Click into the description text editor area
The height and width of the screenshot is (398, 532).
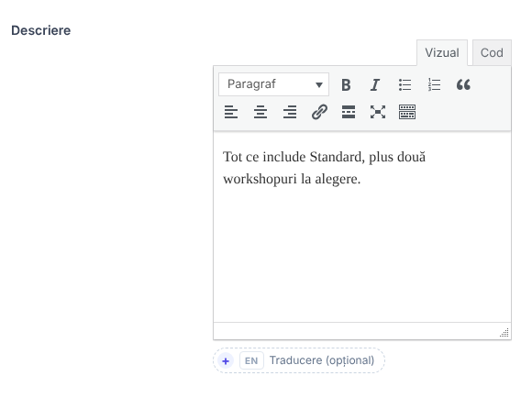[x=362, y=227]
